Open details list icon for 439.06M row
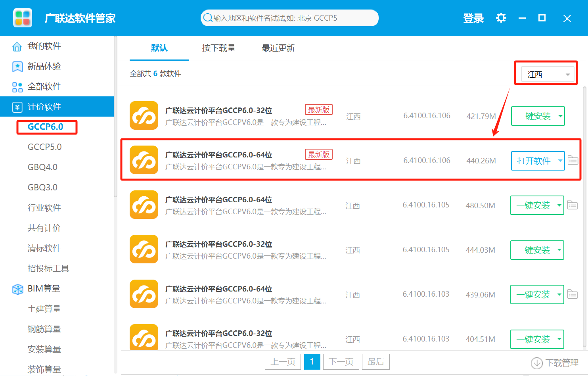 coord(572,294)
